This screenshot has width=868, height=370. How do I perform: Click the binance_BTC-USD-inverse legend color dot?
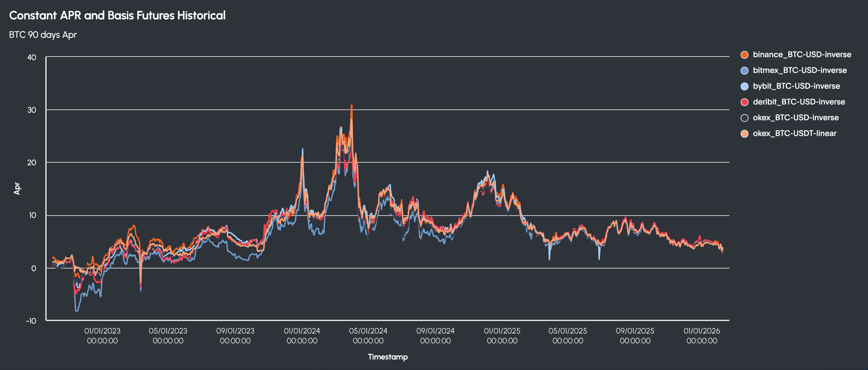pos(744,55)
